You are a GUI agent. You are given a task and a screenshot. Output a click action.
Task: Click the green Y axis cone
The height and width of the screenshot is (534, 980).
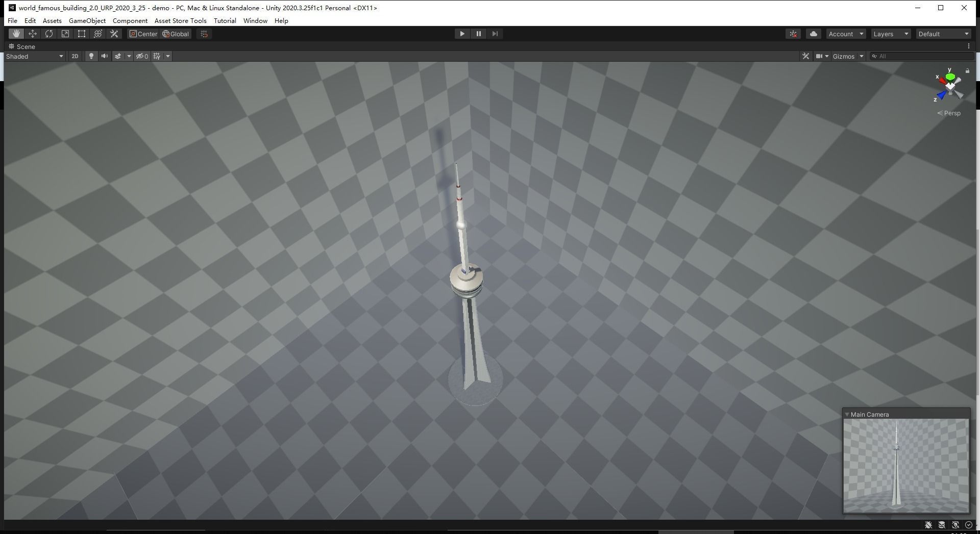pos(950,77)
